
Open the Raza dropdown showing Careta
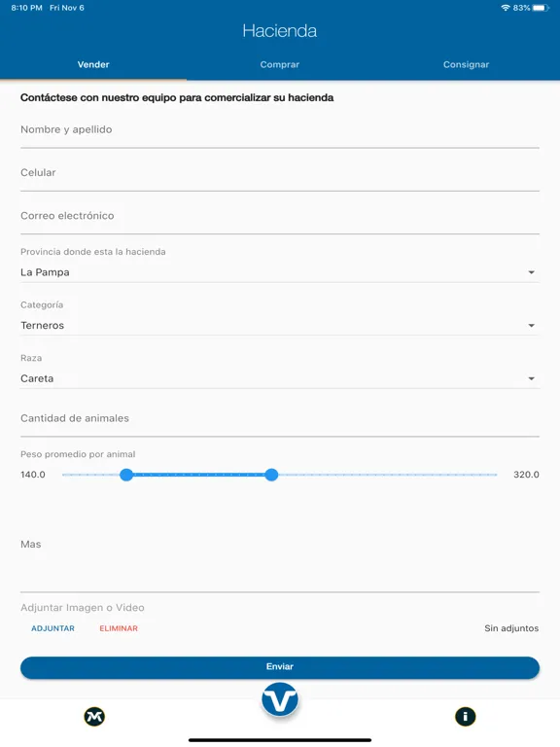point(280,378)
